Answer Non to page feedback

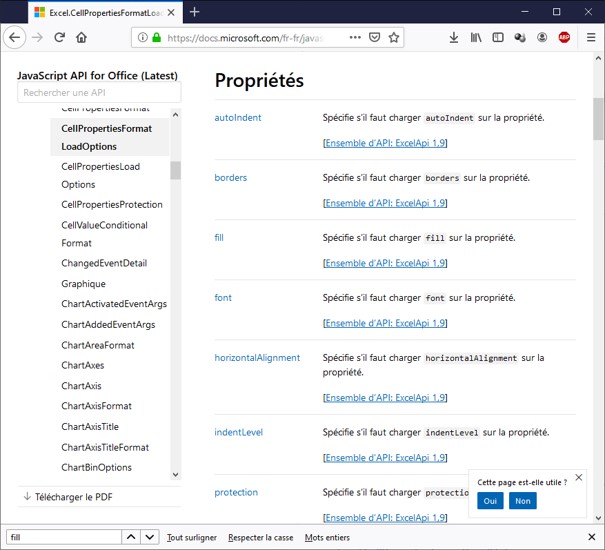[x=522, y=501]
